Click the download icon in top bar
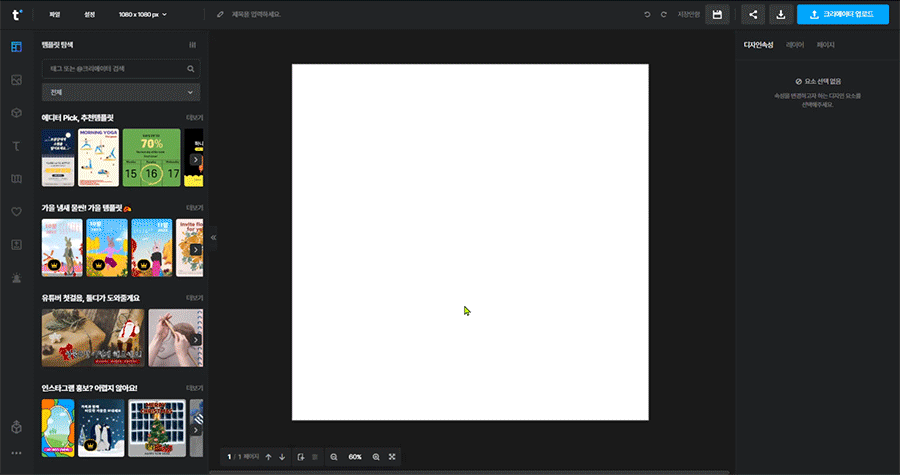900x475 pixels. (780, 15)
